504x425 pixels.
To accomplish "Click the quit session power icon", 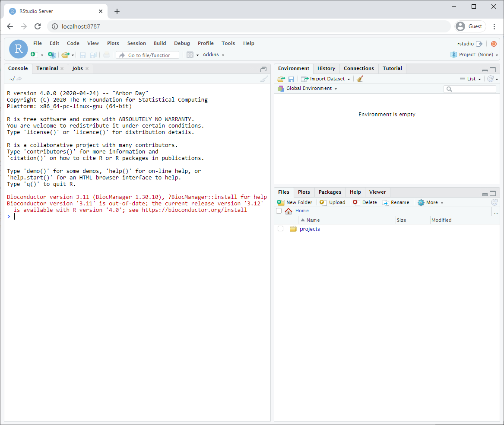I will [494, 44].
